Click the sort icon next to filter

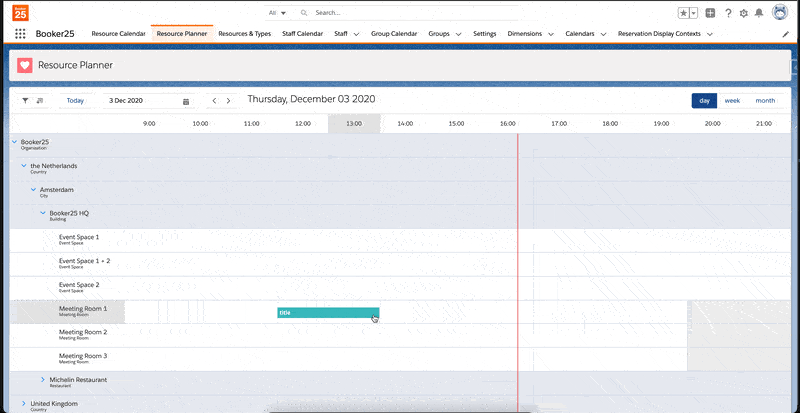tap(40, 101)
